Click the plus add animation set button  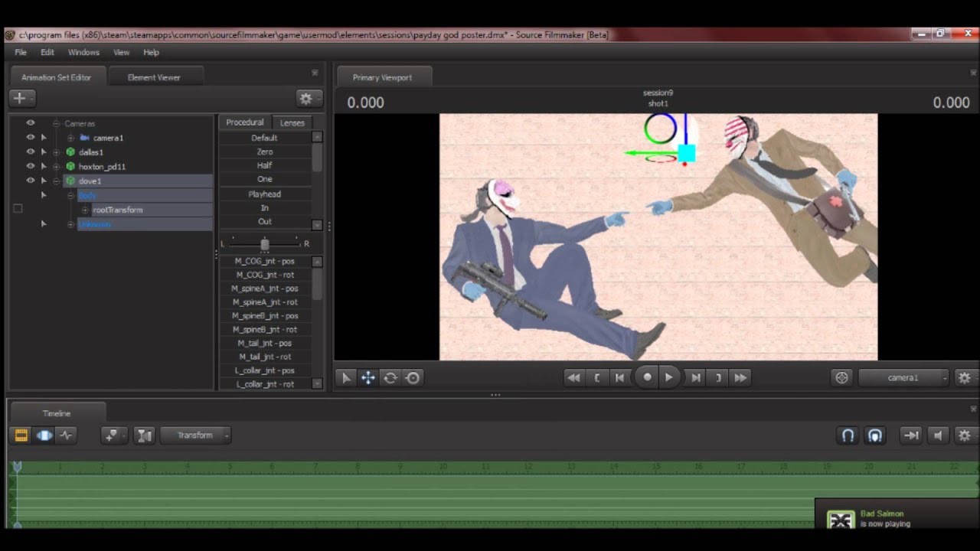pyautogui.click(x=22, y=98)
